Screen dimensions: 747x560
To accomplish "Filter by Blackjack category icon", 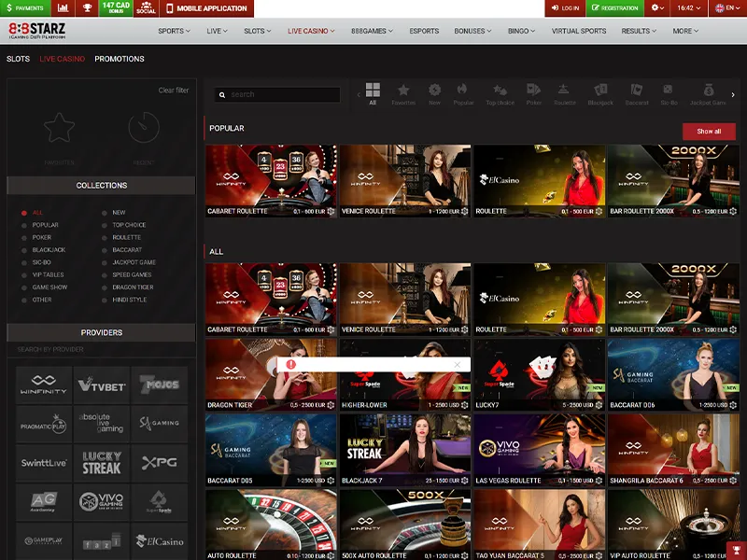I will 600,94.
